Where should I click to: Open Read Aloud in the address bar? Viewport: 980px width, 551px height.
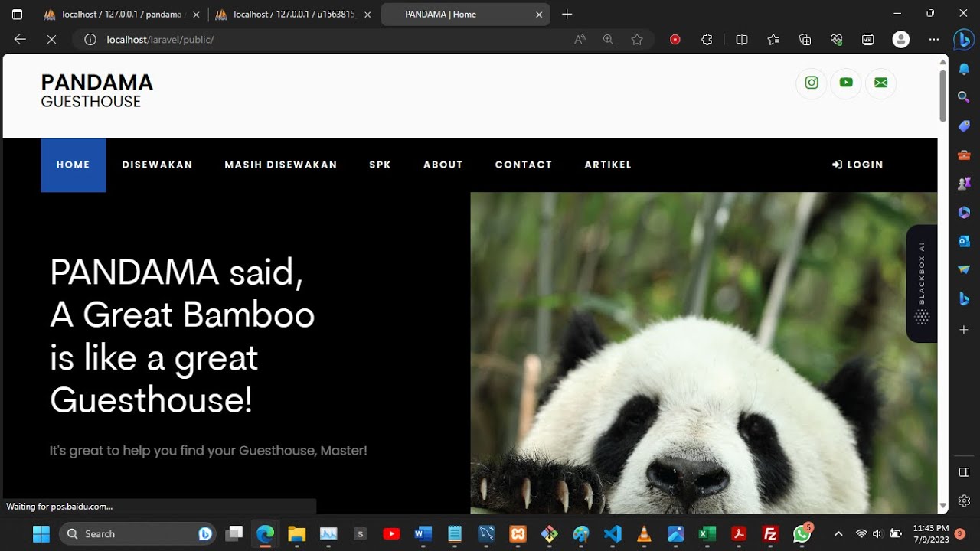(580, 40)
